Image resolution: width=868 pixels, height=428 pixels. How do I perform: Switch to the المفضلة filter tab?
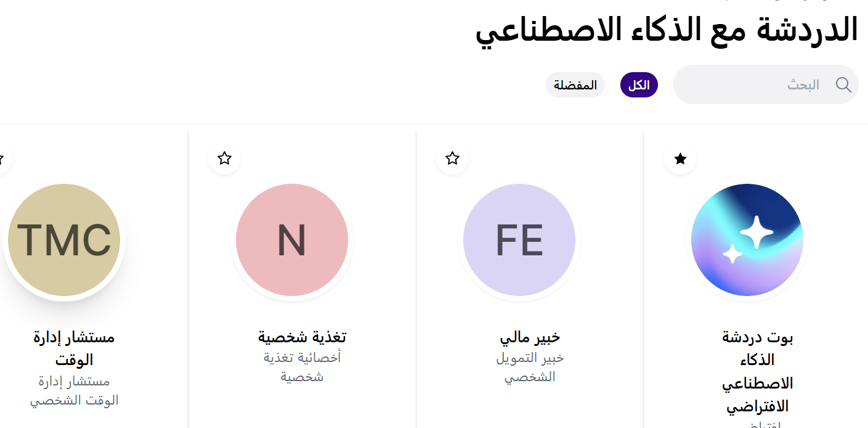pos(575,85)
